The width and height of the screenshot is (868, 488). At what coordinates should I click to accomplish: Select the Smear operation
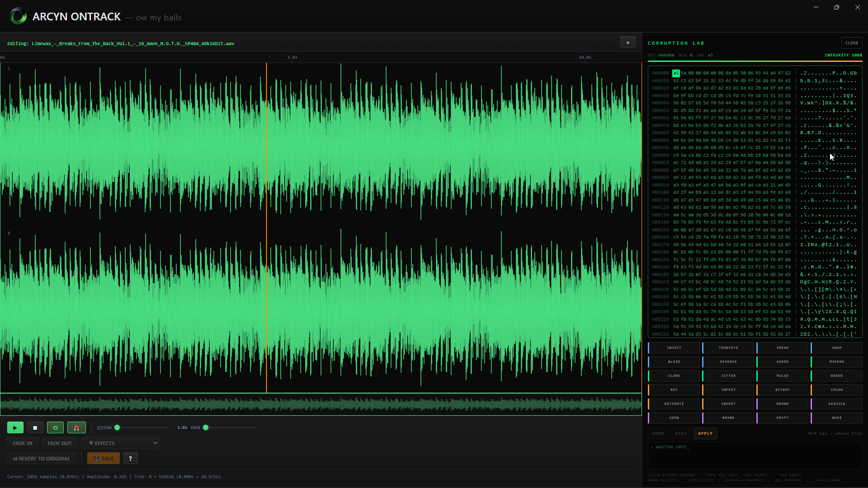[x=782, y=347]
